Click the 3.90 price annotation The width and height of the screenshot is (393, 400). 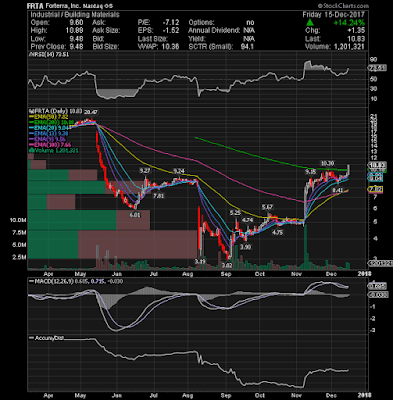(x=245, y=247)
